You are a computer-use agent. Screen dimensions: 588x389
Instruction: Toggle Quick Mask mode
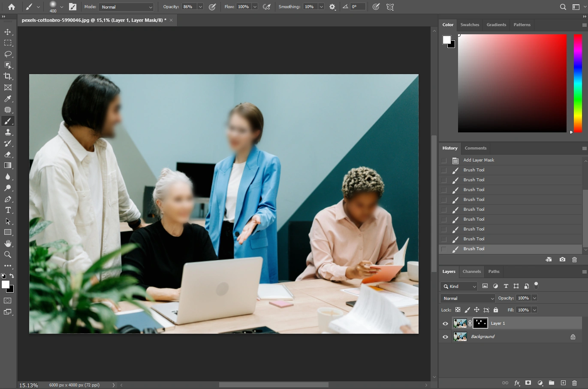(x=8, y=301)
